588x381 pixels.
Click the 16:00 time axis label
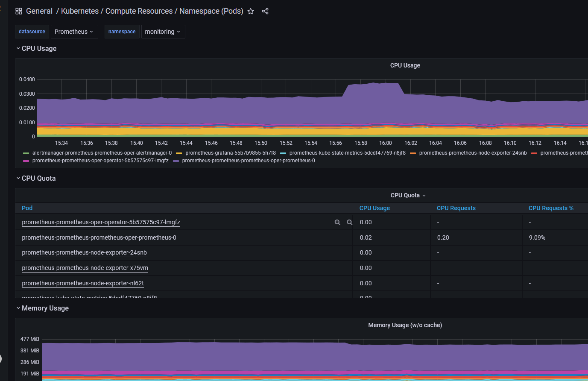click(x=386, y=143)
